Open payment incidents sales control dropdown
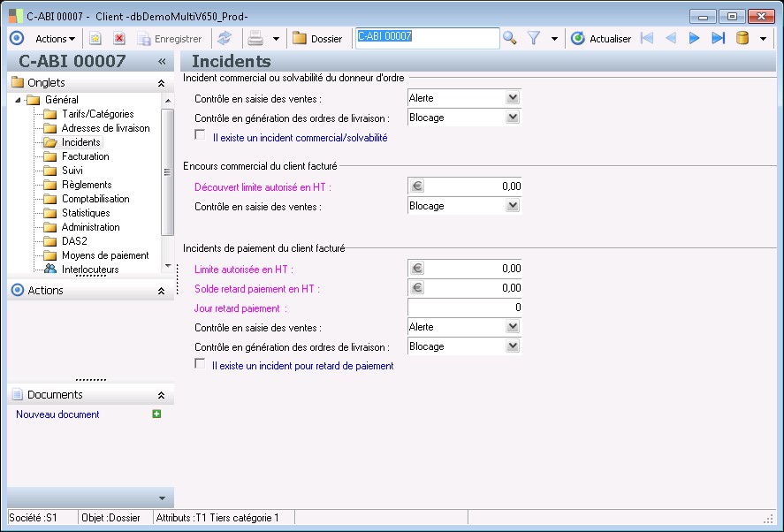784x532 pixels. pyautogui.click(x=513, y=326)
